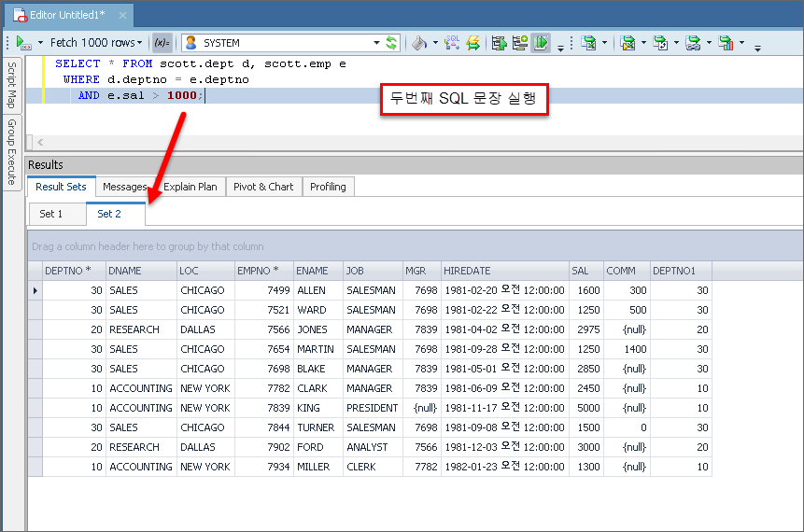Click the DEPTNO1 column header

(x=681, y=271)
